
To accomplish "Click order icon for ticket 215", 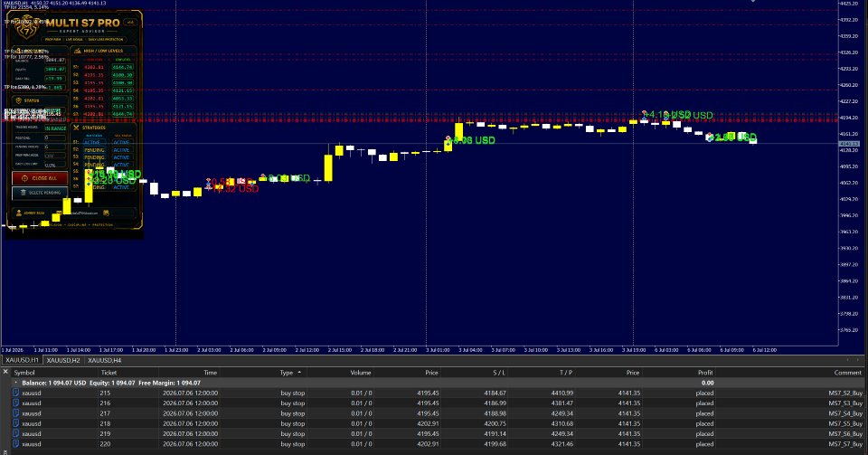I will pos(16,393).
